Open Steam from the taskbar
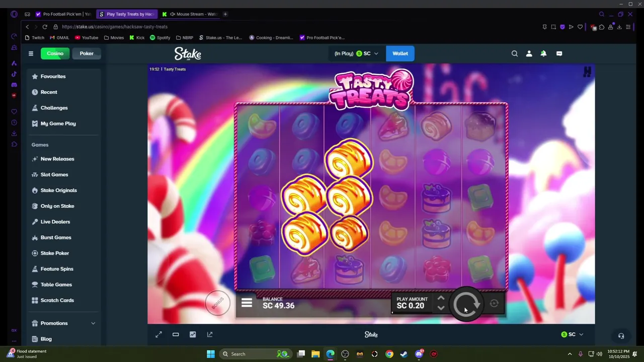644x362 pixels. [x=404, y=354]
